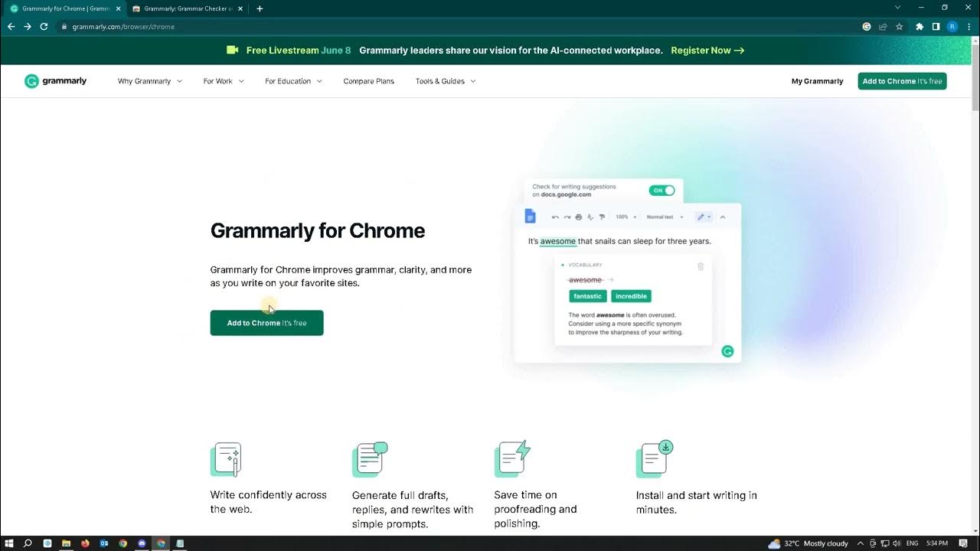Expand the Why Grammarly menu
980x551 pixels.
[x=150, y=81]
